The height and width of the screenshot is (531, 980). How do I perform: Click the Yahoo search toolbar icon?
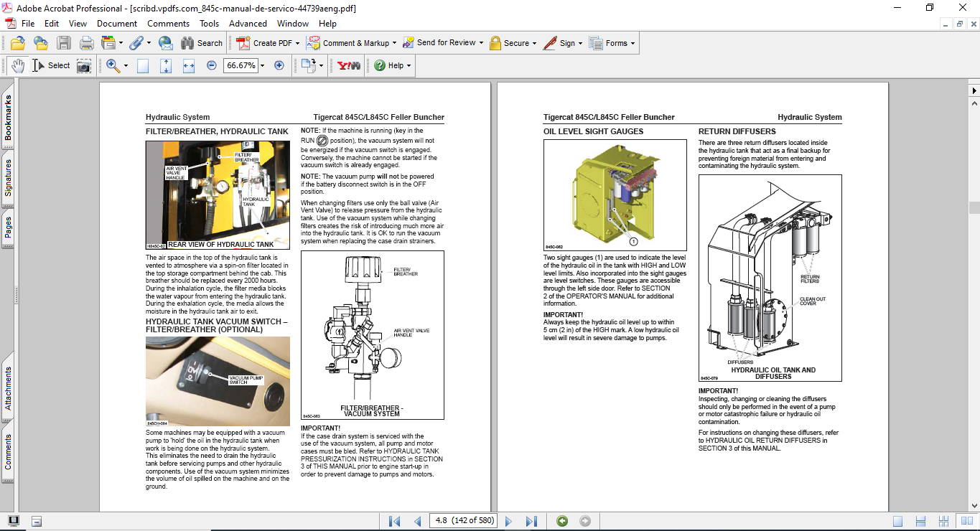[x=348, y=65]
